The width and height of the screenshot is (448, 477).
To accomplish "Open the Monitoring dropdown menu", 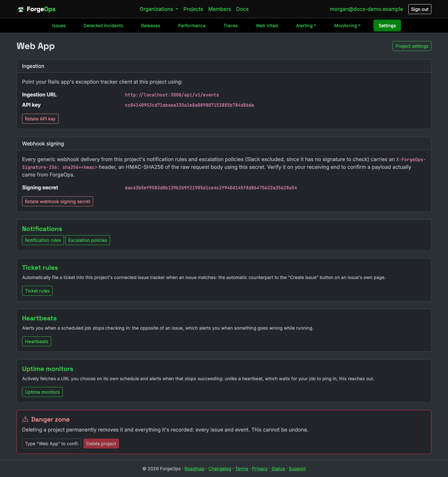I will [347, 26].
